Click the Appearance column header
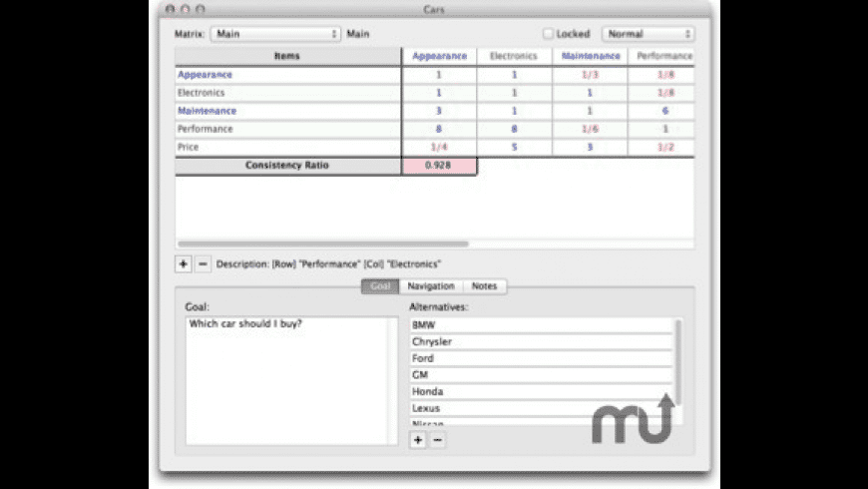 point(440,56)
